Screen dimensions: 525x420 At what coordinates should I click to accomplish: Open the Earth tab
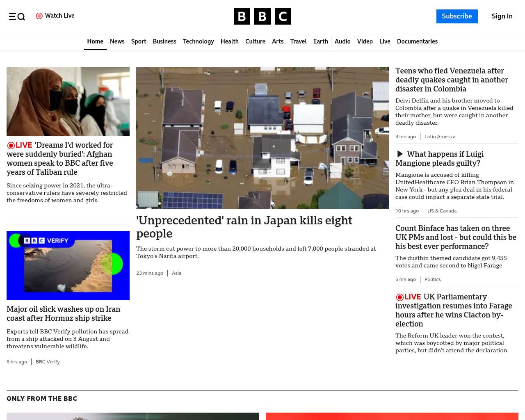[320, 41]
